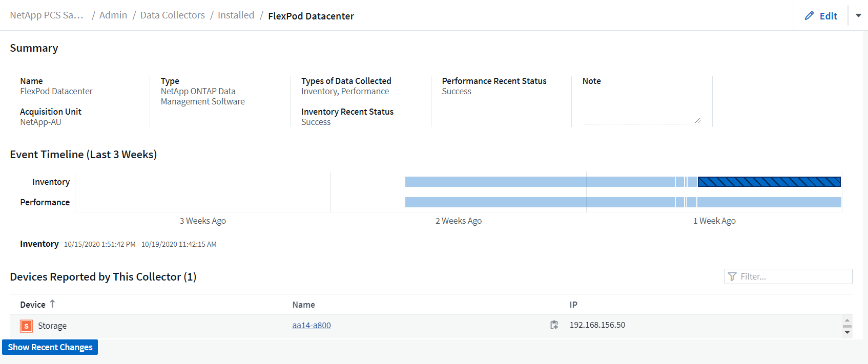Click Show Recent Changes button
The width and height of the screenshot is (868, 364).
pyautogui.click(x=50, y=347)
